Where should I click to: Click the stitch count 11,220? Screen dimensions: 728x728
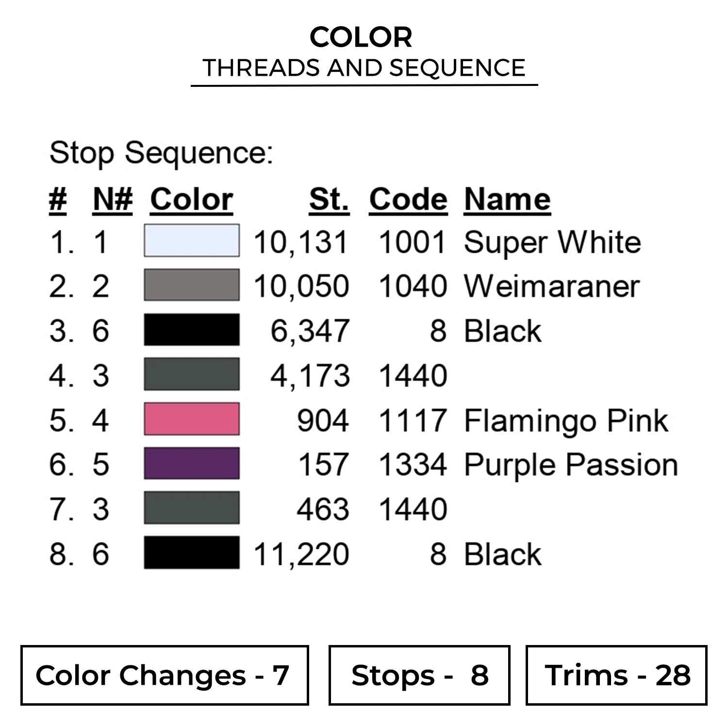(301, 554)
